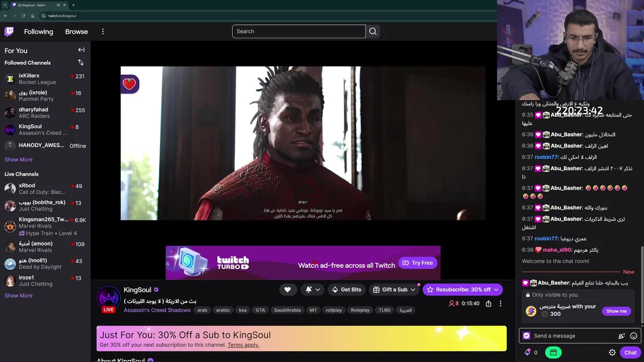Click the strawberry badge on the video
This screenshot has width=644, height=362.
[x=129, y=84]
